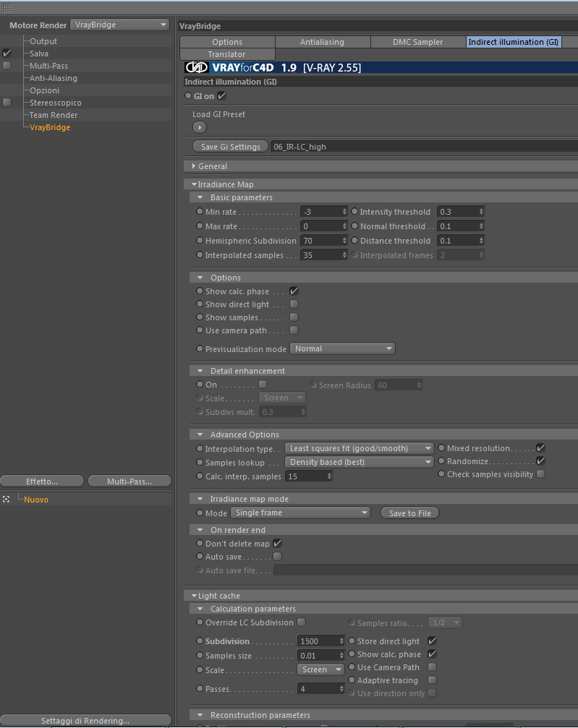
Task: Collapse the Detail enhancement group
Action: coord(200,371)
